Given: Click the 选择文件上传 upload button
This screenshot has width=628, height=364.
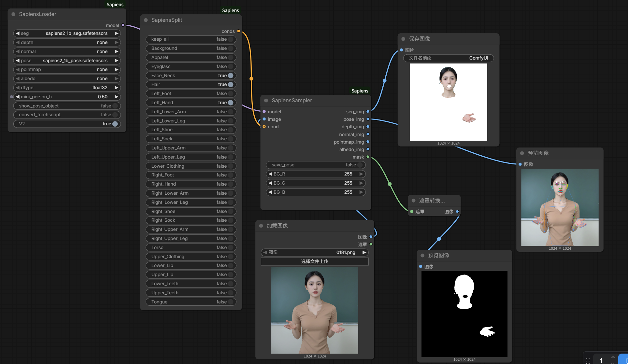Looking at the screenshot, I should pyautogui.click(x=315, y=262).
